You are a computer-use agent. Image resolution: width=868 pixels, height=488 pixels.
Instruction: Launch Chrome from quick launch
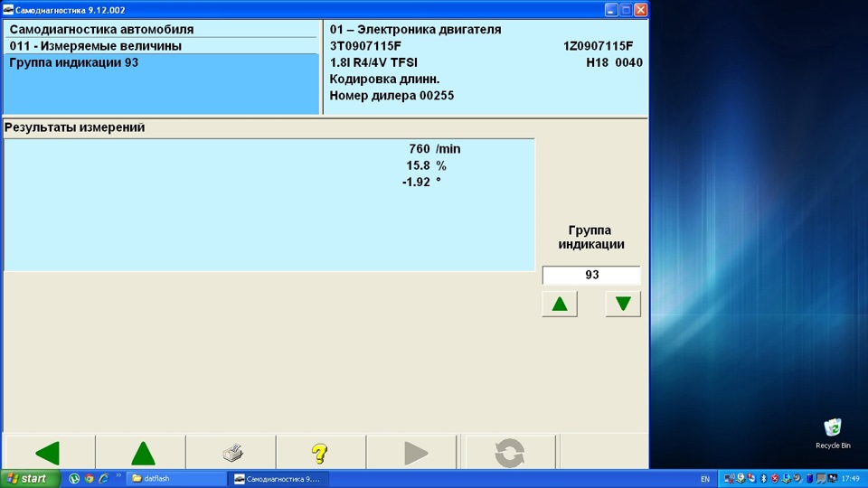point(90,479)
